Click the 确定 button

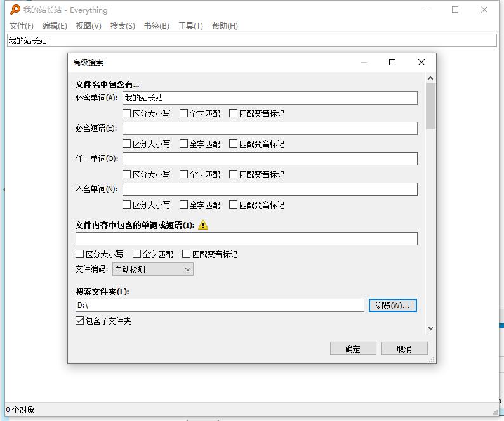tap(353, 349)
